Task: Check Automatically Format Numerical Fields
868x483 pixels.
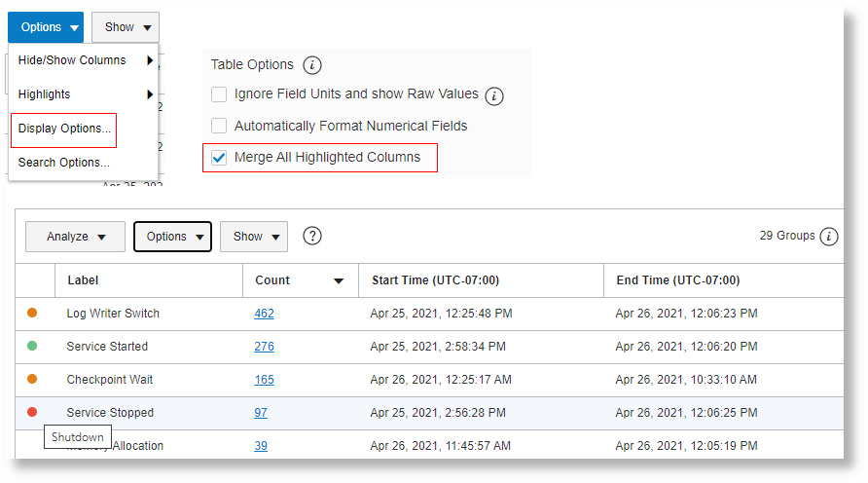Action: 219,127
